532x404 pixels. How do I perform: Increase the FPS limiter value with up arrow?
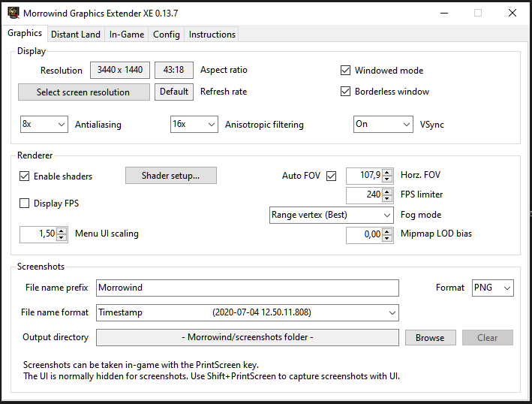[x=387, y=192]
